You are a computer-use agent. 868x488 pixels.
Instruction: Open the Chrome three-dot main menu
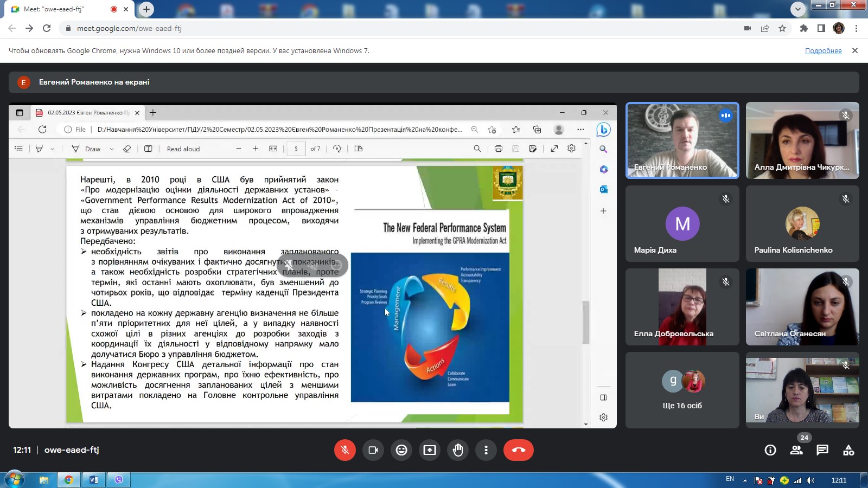857,28
